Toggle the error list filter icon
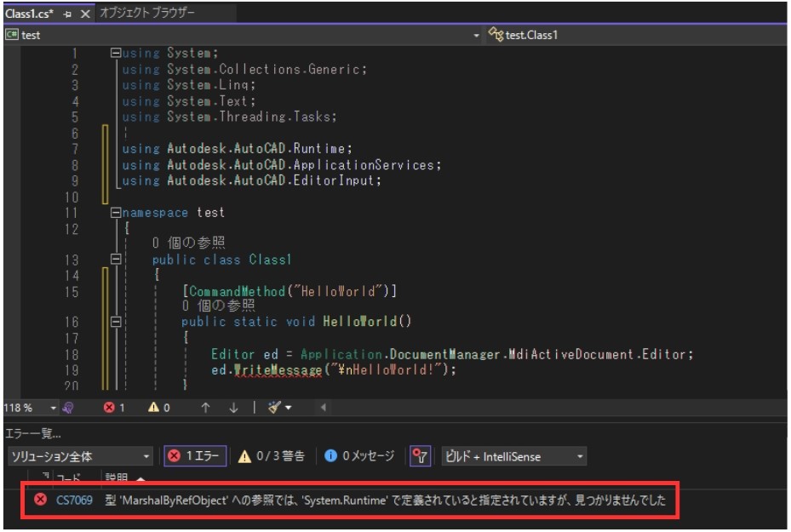The height and width of the screenshot is (532, 791). tap(421, 456)
